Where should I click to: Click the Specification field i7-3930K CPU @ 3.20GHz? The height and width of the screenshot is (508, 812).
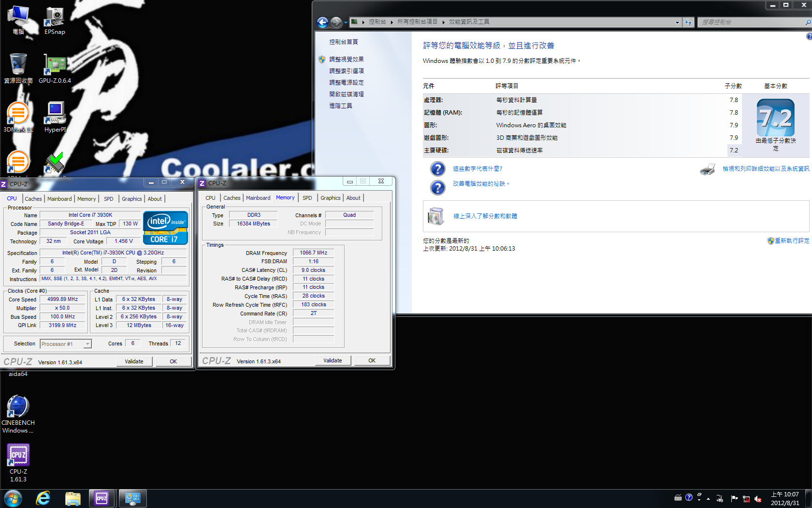[x=113, y=253]
